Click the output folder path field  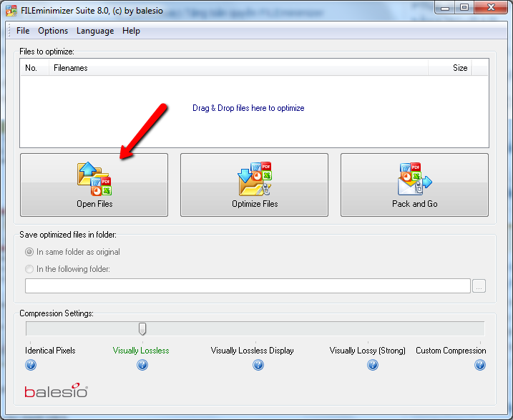point(248,286)
